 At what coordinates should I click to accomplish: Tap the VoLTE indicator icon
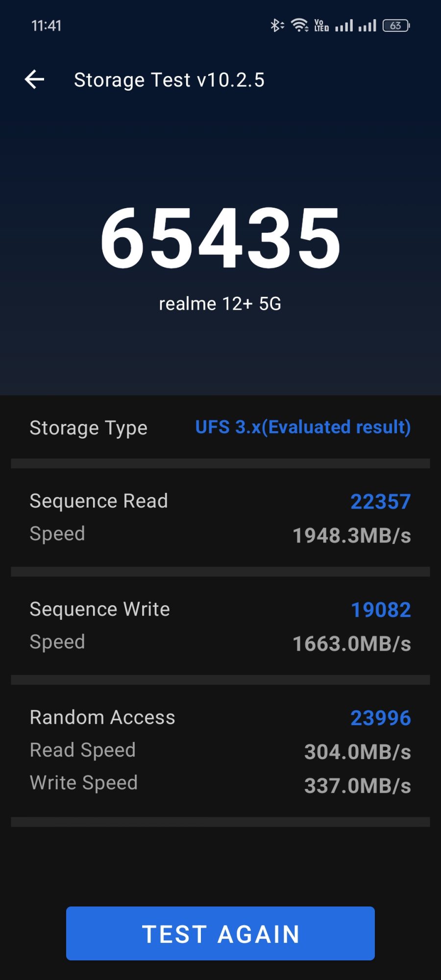[x=321, y=25]
